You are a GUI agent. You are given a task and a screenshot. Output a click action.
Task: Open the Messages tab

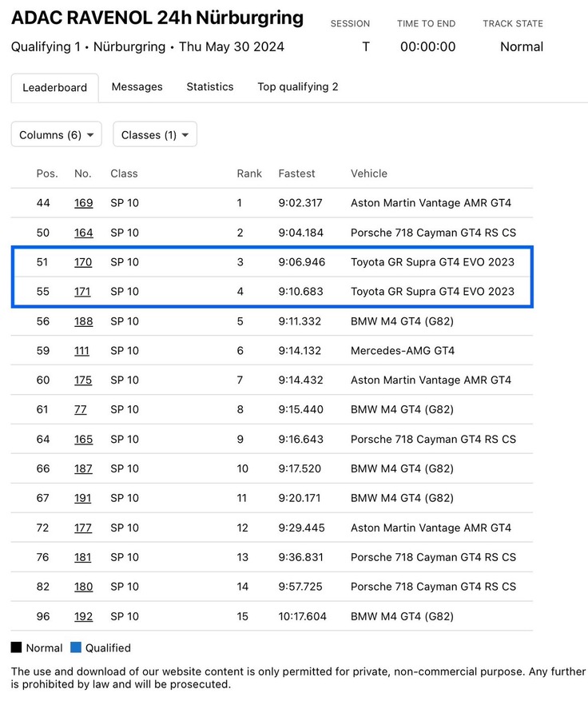[137, 86]
